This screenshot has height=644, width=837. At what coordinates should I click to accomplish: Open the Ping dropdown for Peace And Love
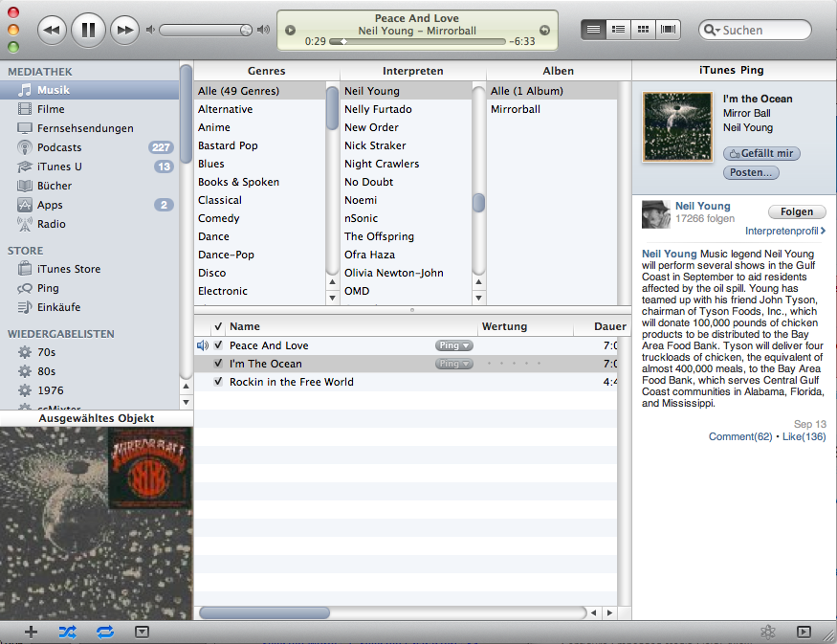click(454, 345)
